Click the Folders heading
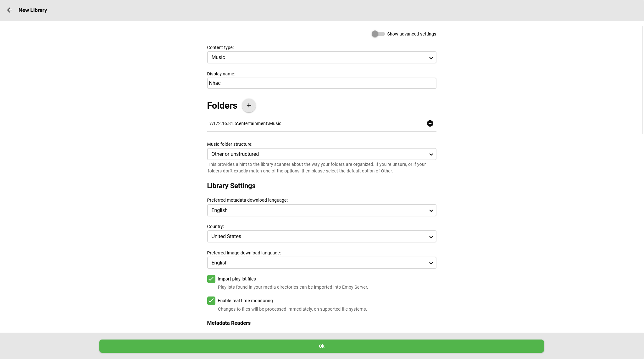644x359 pixels. tap(222, 106)
